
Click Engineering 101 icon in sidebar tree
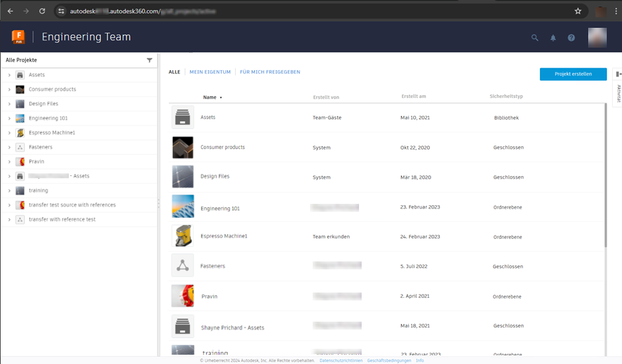[x=20, y=118]
